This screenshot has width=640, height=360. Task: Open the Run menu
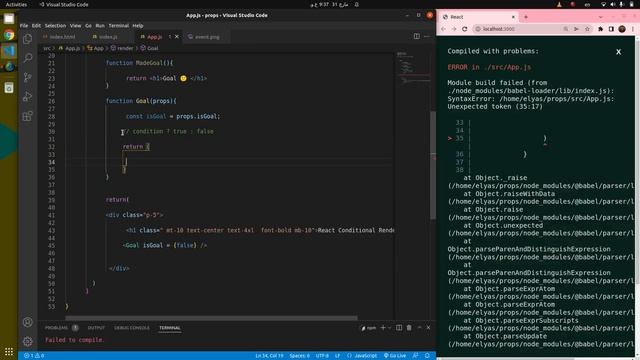(100, 25)
